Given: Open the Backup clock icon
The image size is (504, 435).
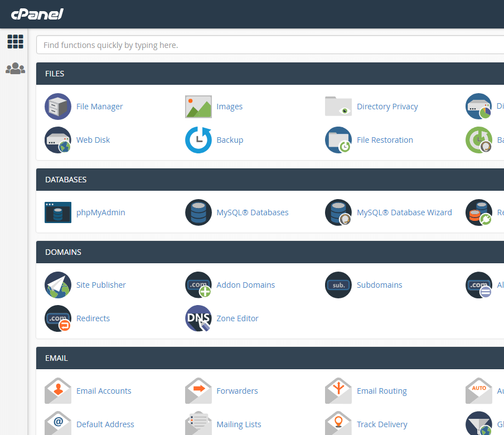Looking at the screenshot, I should [x=198, y=140].
